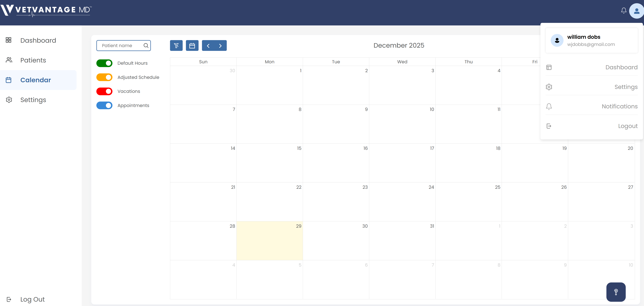Viewport: 644px width, 306px height.
Task: Go to the previous month with the left chevron
Action: click(208, 45)
